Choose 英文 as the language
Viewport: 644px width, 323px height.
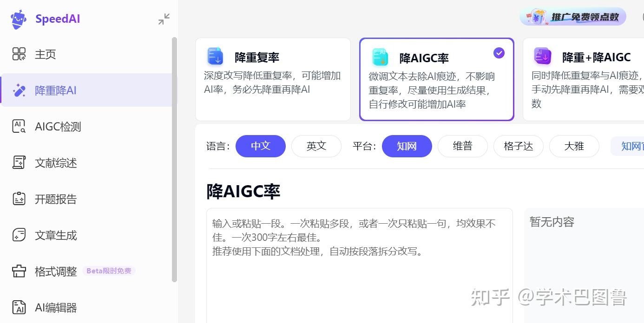pos(316,146)
